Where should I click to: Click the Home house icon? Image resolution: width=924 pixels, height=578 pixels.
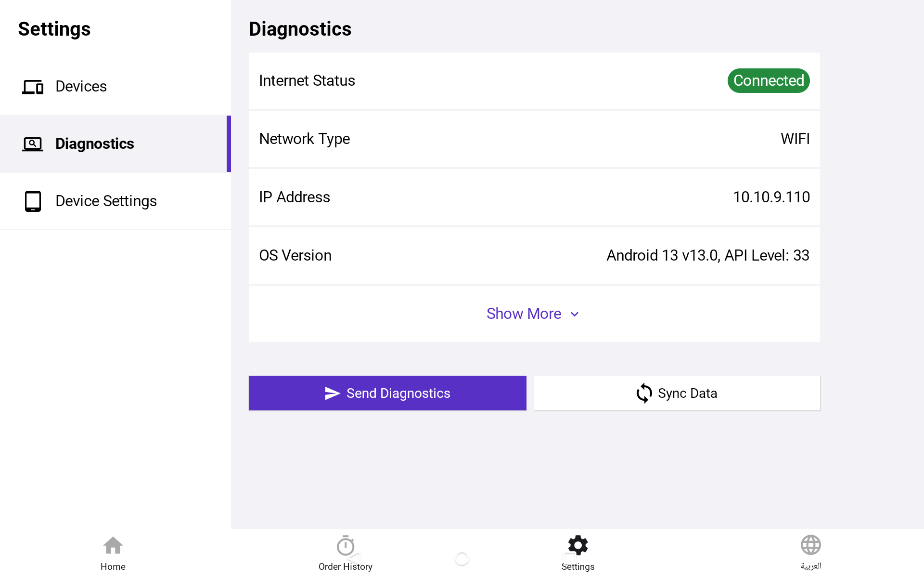(x=113, y=546)
